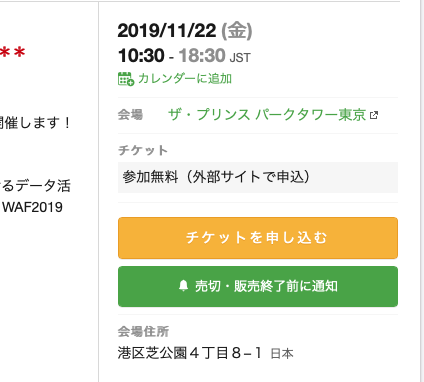
Task: Click the 18:30 end time text
Action: pyautogui.click(x=202, y=55)
